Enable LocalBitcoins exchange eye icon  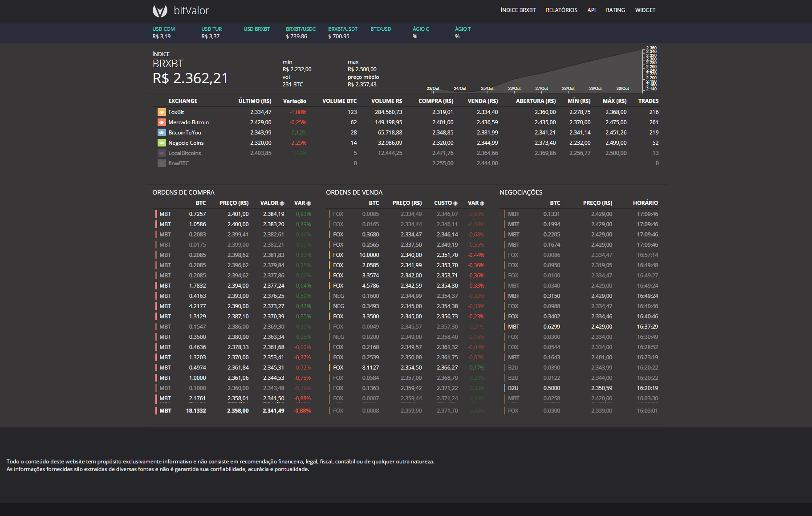pos(162,153)
